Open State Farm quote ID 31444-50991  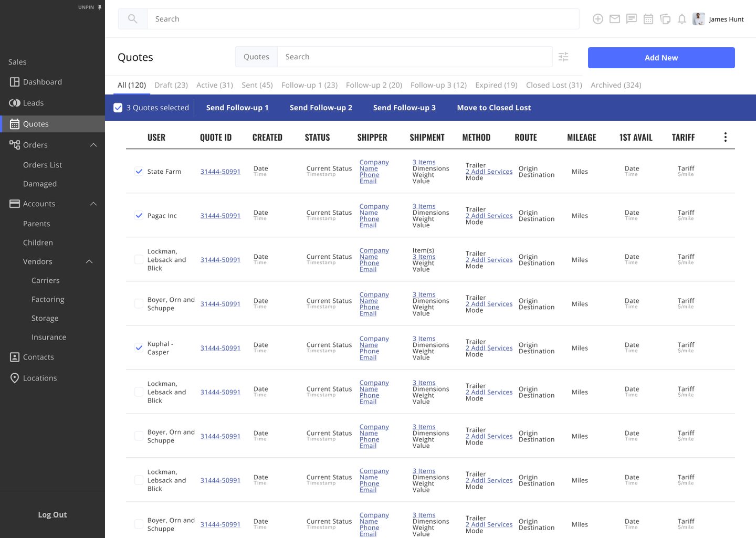(220, 172)
